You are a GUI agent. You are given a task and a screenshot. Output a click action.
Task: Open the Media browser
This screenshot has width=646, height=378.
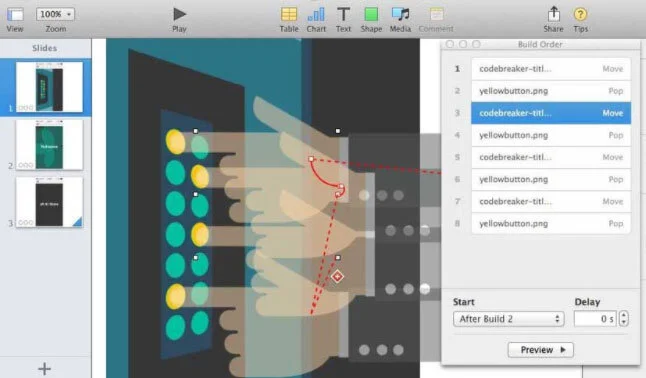point(400,14)
